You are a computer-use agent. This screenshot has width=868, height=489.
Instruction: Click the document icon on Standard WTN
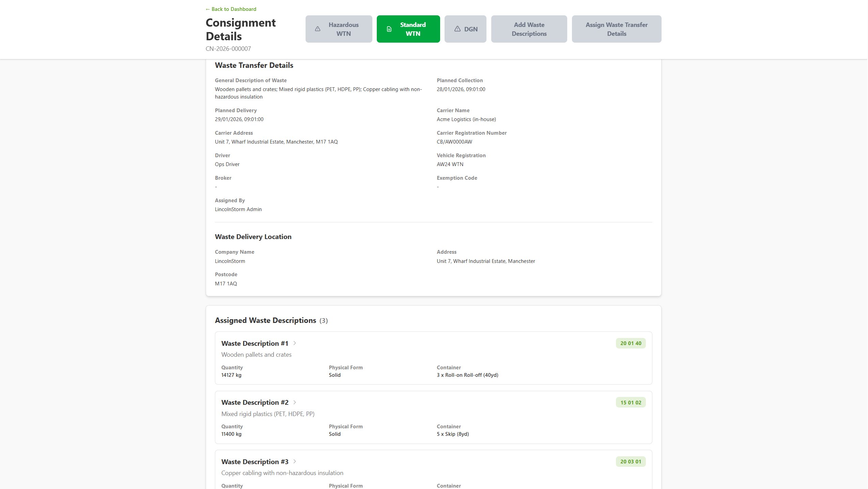coord(389,29)
